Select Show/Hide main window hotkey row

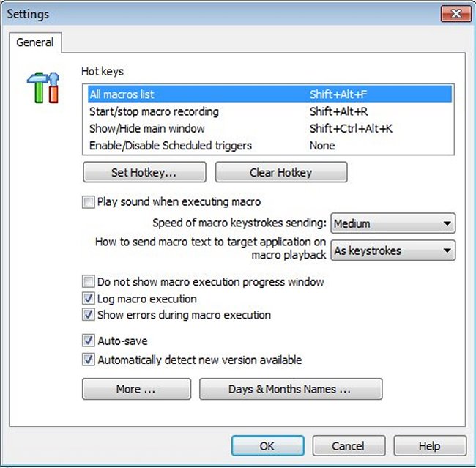pos(267,128)
